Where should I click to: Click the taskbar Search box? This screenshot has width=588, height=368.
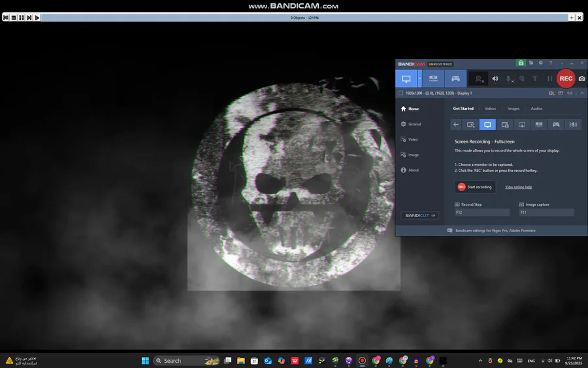tap(186, 361)
